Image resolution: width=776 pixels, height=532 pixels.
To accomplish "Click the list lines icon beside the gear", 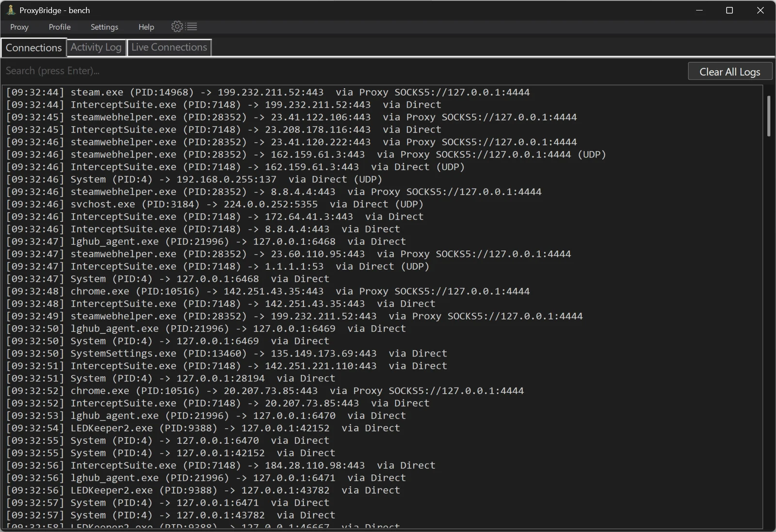I will point(192,27).
